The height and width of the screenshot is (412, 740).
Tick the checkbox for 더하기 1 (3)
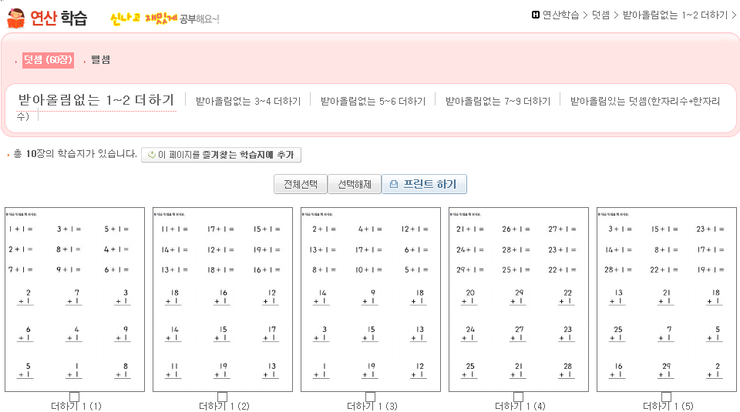click(370, 397)
